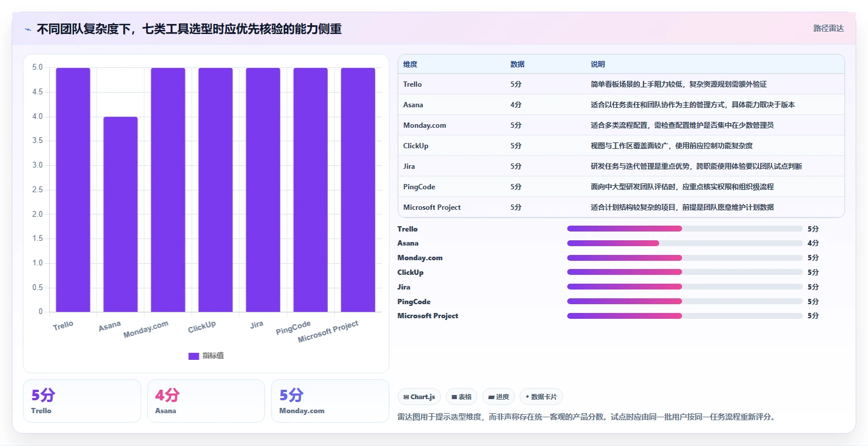Select the 进度 chip
The width and height of the screenshot is (868, 446).
[499, 397]
